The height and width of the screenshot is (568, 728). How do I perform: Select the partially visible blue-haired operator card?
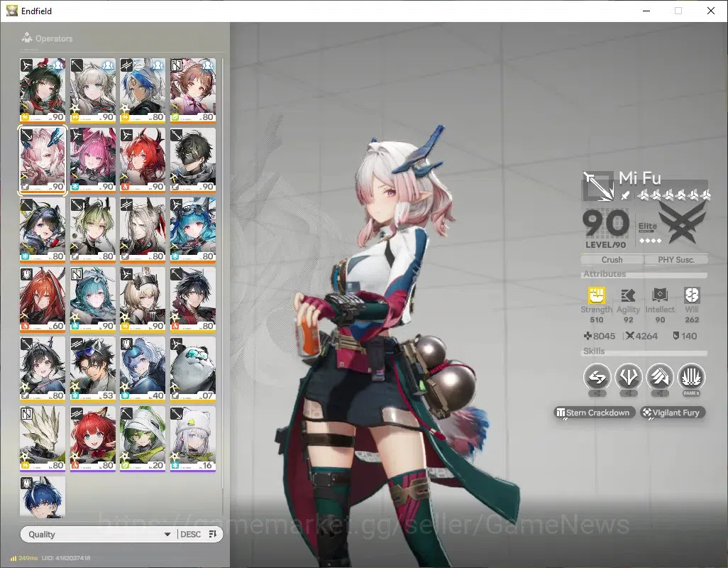43,496
